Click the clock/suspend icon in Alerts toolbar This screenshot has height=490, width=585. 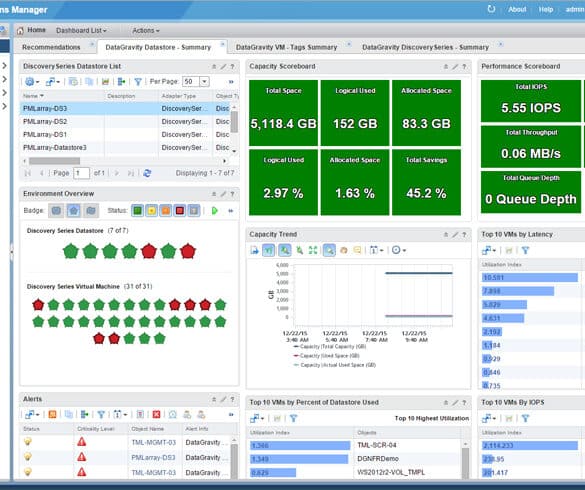click(173, 414)
